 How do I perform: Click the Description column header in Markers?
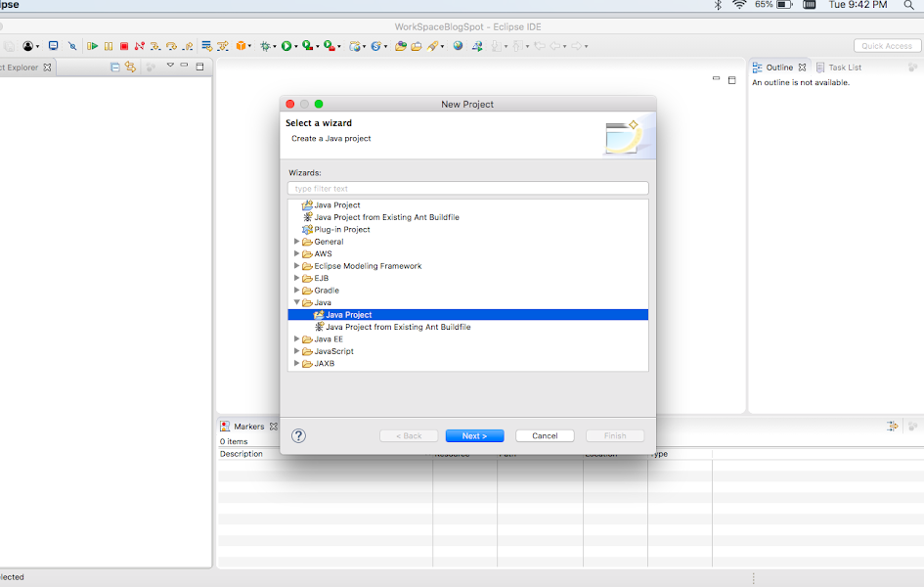click(x=241, y=454)
